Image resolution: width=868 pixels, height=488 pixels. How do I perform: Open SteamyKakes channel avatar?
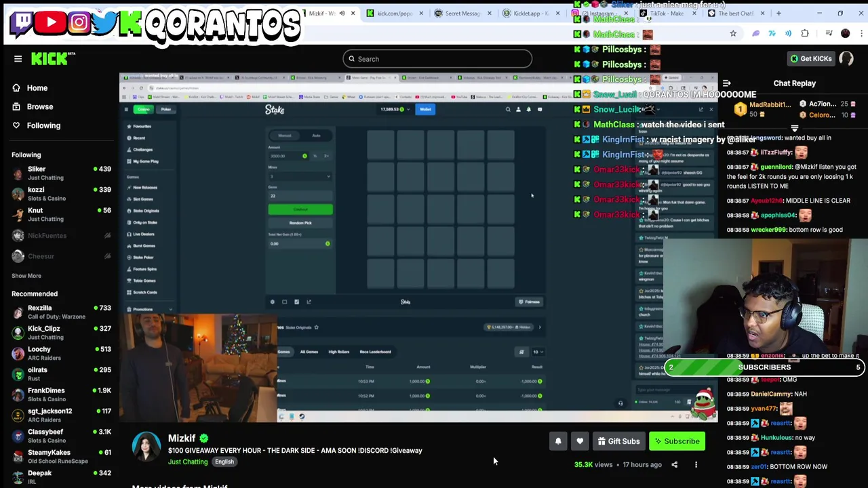point(18,456)
